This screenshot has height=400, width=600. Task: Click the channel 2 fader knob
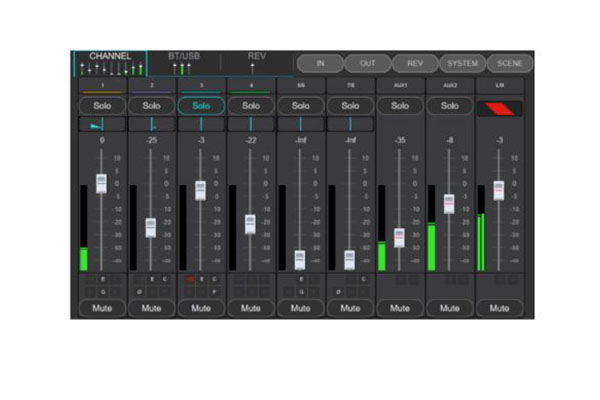tap(151, 228)
